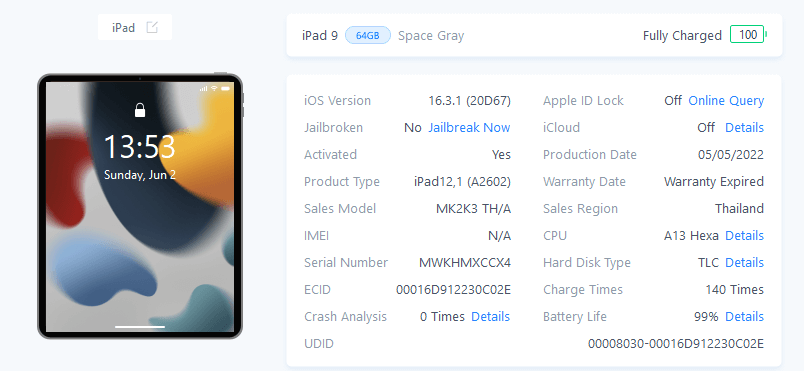Viewport: 804px width, 371px height.
Task: Click the ECID value 00016D912230C02E
Action: click(x=453, y=290)
